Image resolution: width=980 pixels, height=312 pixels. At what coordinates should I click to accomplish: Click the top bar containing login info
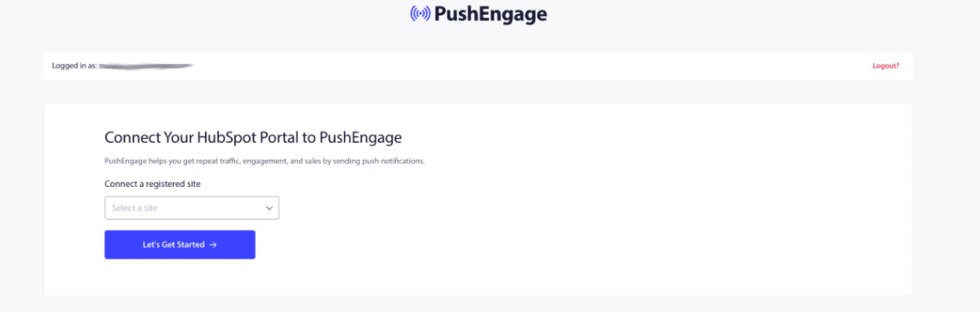(x=478, y=65)
